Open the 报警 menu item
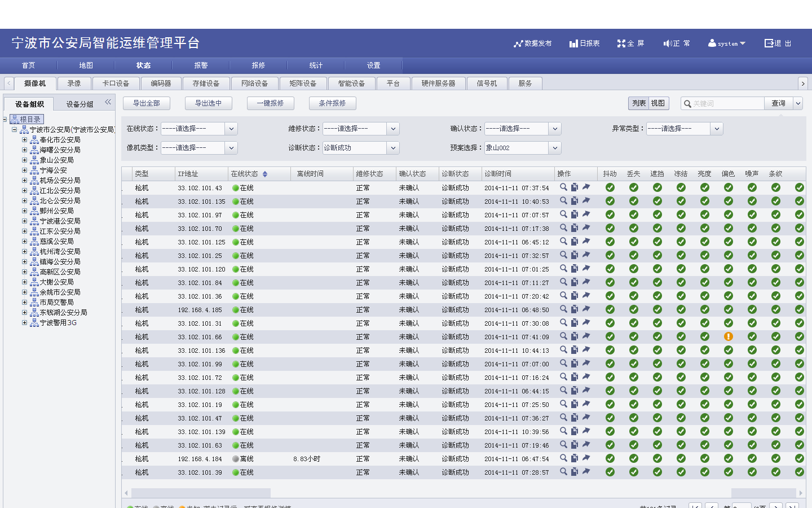Image resolution: width=812 pixels, height=508 pixels. coord(201,65)
